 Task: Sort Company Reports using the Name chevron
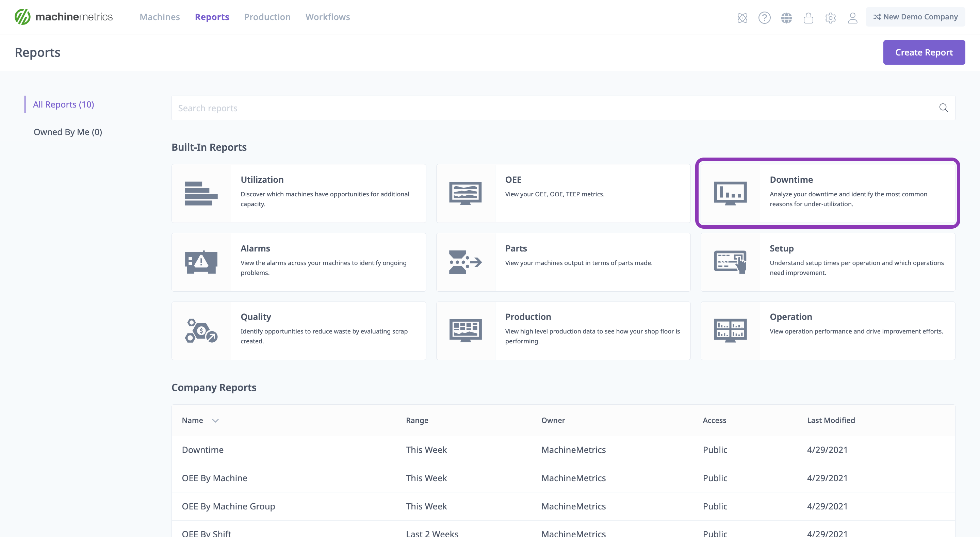(215, 421)
